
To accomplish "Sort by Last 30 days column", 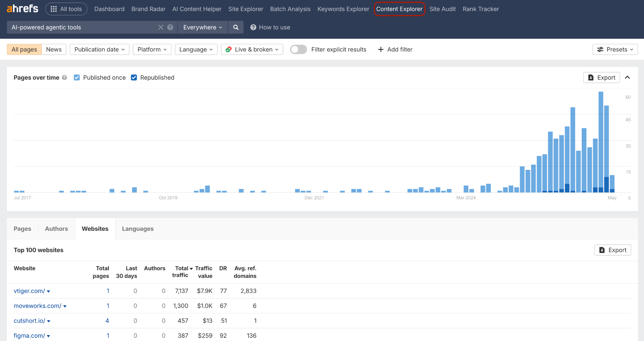I will pos(126,272).
